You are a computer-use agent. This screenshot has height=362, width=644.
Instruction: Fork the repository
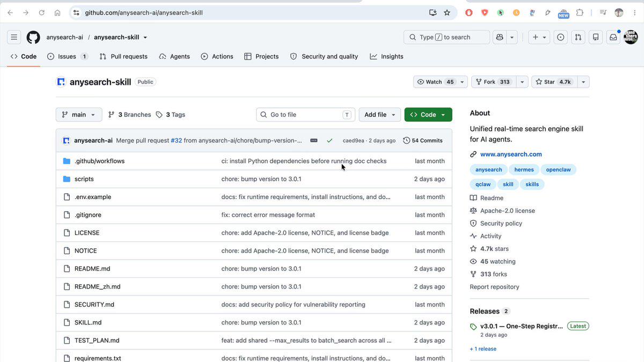[494, 82]
